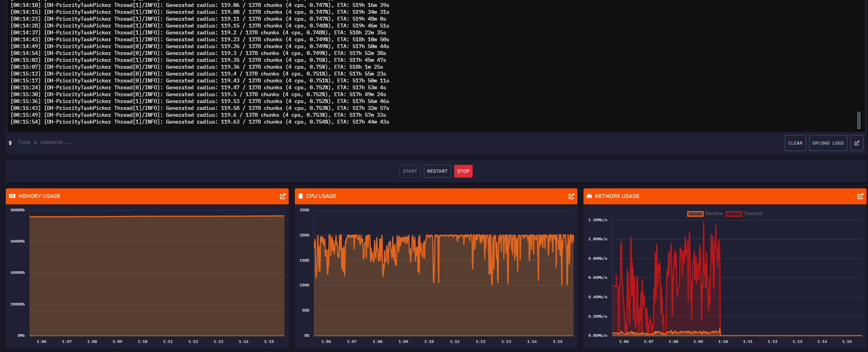Select the log line at 00:14:23
868x352 pixels.
[199, 19]
